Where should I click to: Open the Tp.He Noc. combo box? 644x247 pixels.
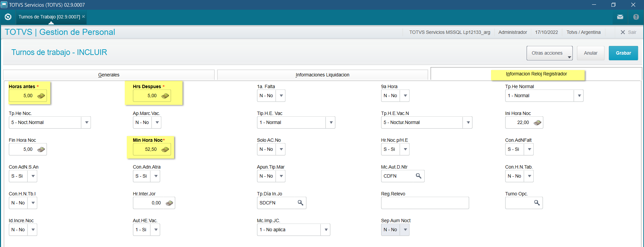[x=50, y=122]
